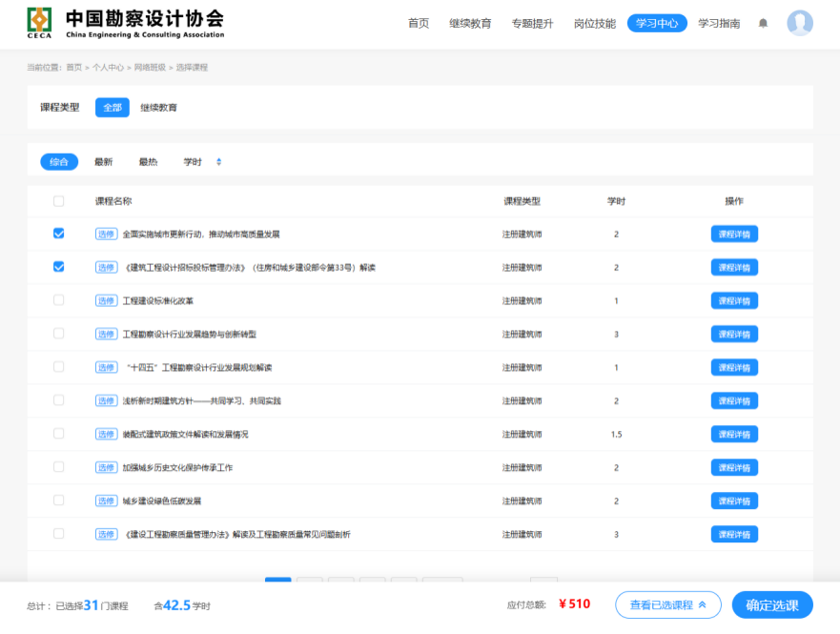This screenshot has height=634, width=840.
Task: Open the 继续教育 navigation item
Action: pyautogui.click(x=470, y=23)
